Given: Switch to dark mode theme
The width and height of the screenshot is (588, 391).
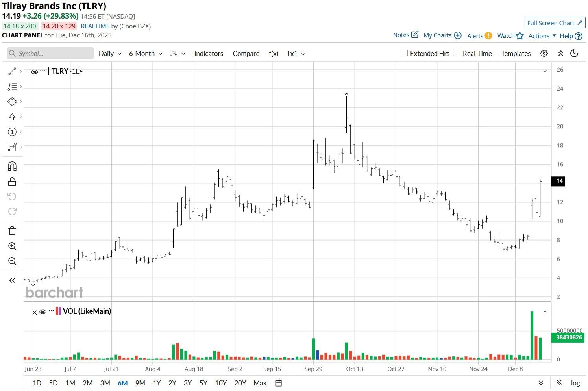Looking at the screenshot, I should (574, 54).
